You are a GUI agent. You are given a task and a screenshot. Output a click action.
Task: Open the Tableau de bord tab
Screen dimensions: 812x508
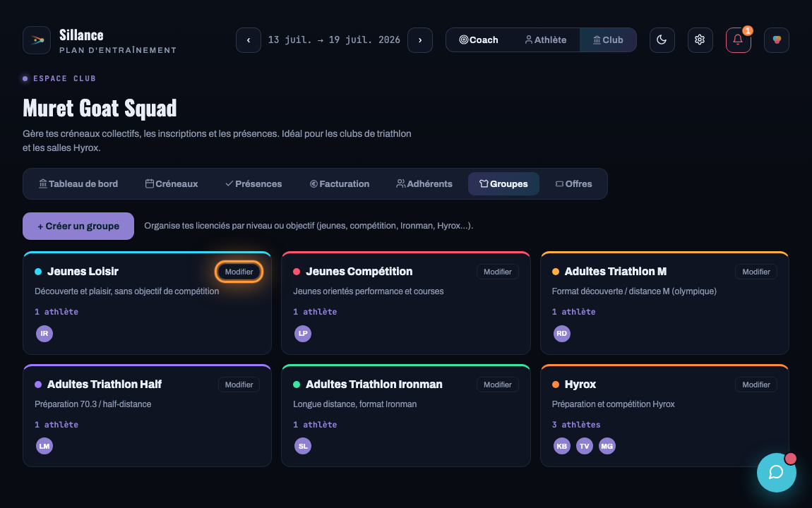tap(78, 183)
